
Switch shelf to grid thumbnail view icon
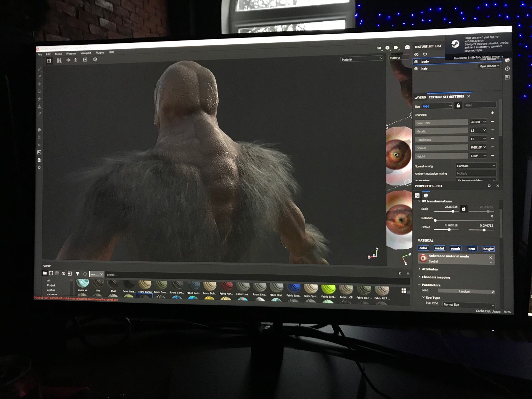(404, 291)
